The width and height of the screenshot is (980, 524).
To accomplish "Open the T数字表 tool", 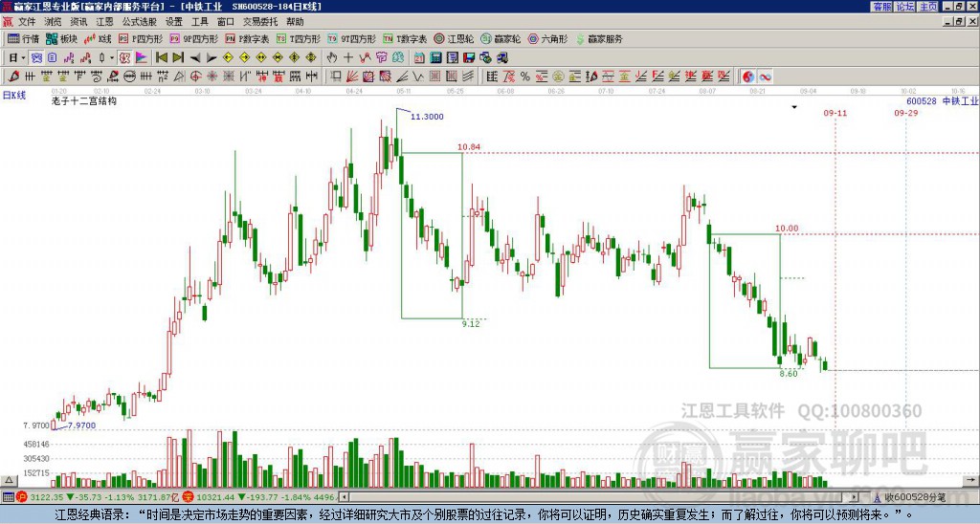I will click(405, 38).
